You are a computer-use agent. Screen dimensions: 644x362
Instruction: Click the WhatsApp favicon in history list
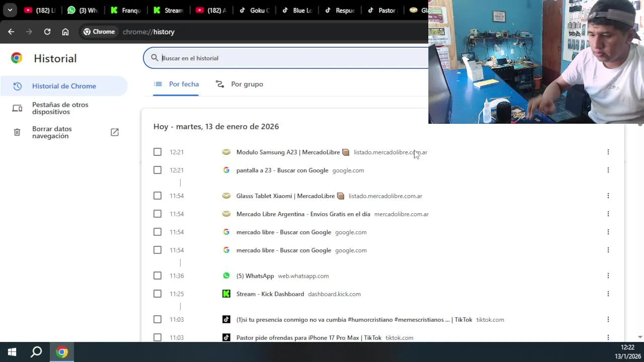226,276
